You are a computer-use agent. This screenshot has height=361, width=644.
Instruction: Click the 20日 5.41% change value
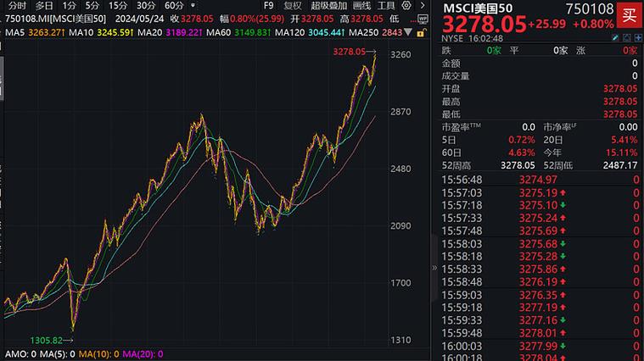624,140
